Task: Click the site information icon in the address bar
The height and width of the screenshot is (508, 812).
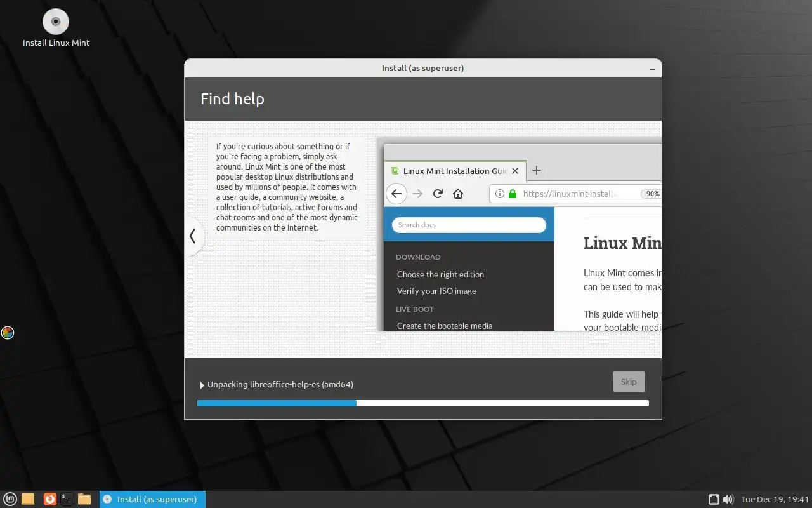Action: (499, 194)
